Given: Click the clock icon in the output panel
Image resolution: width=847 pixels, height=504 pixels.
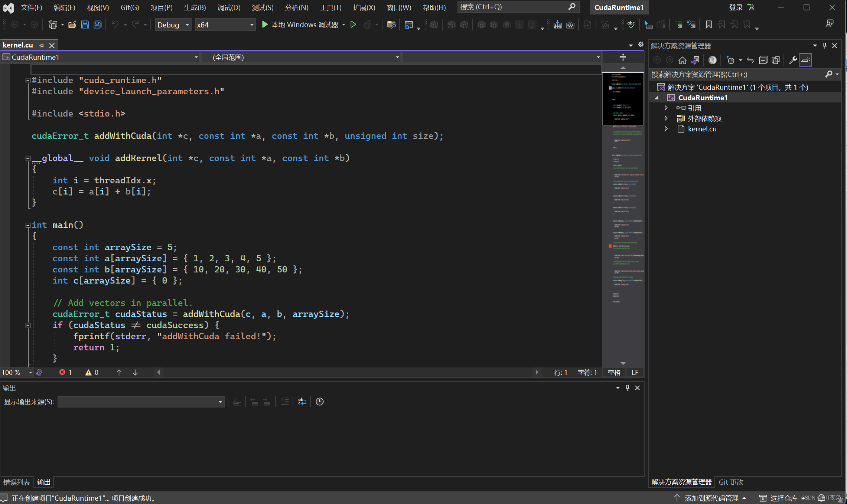Looking at the screenshot, I should (x=320, y=402).
